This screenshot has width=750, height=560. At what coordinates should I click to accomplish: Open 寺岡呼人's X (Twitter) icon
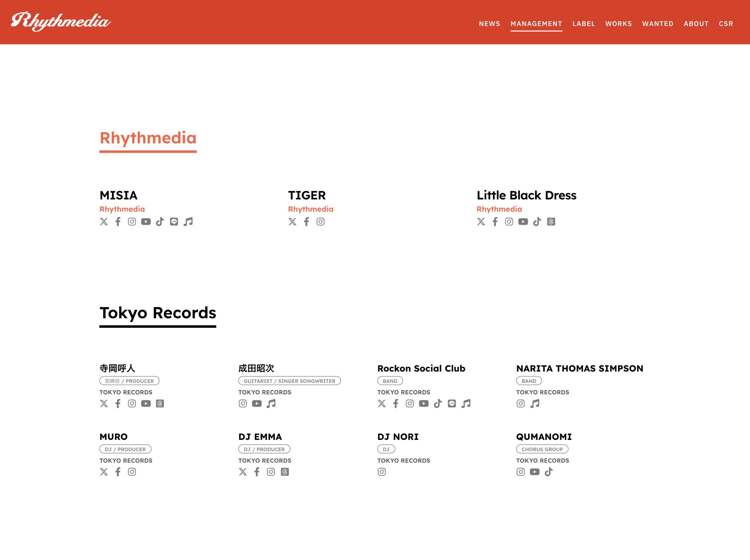pyautogui.click(x=104, y=403)
